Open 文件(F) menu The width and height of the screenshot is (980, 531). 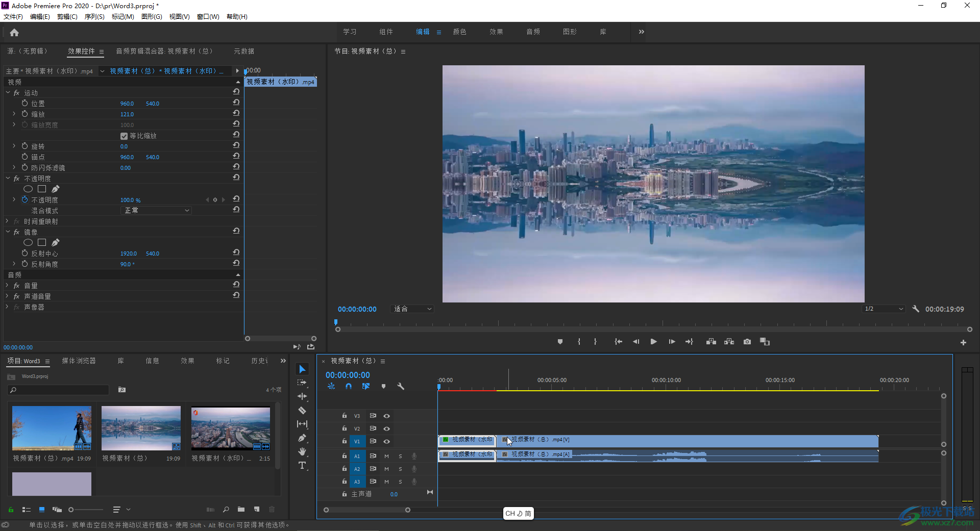13,17
